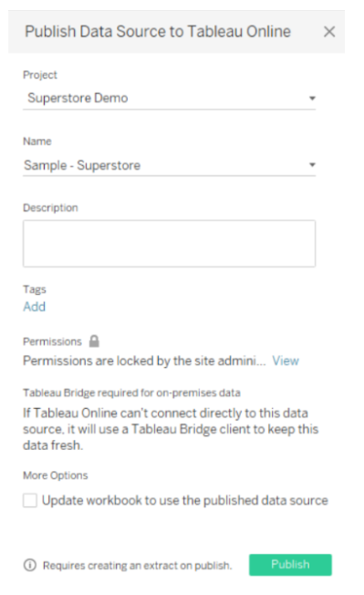
Task: Click the dialog title Publish Data Source
Action: (158, 32)
